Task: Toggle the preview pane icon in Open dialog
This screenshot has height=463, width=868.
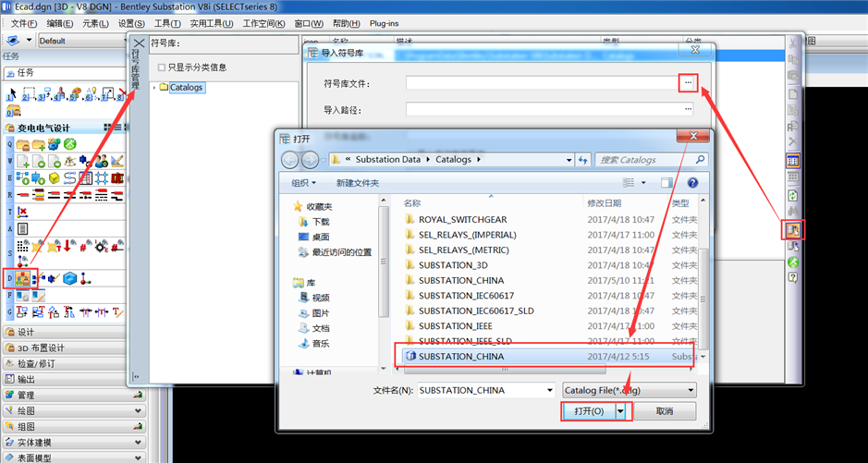Action: click(x=667, y=183)
